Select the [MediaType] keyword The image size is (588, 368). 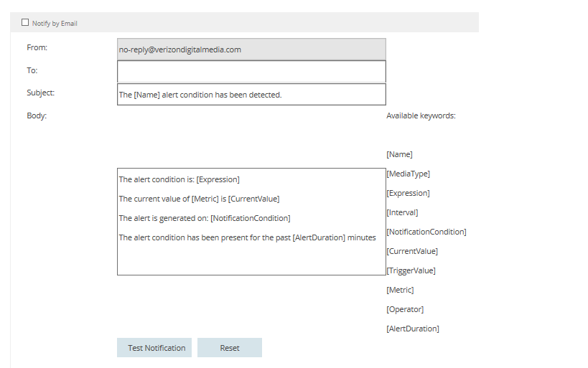[408, 174]
